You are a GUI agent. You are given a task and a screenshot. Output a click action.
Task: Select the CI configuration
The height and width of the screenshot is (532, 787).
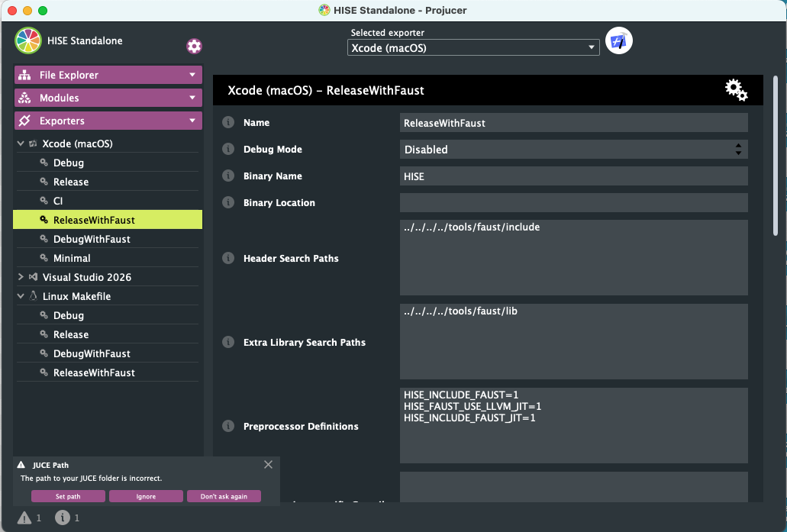[x=108, y=201]
